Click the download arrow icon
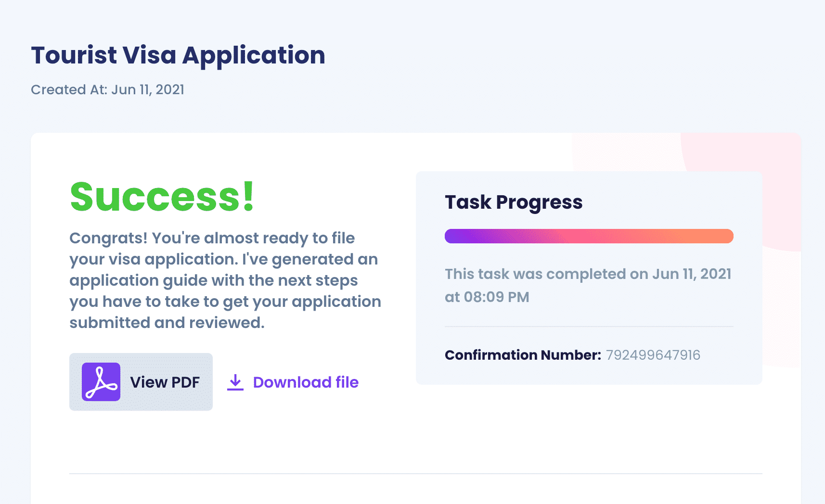The height and width of the screenshot is (504, 825). coord(235,382)
